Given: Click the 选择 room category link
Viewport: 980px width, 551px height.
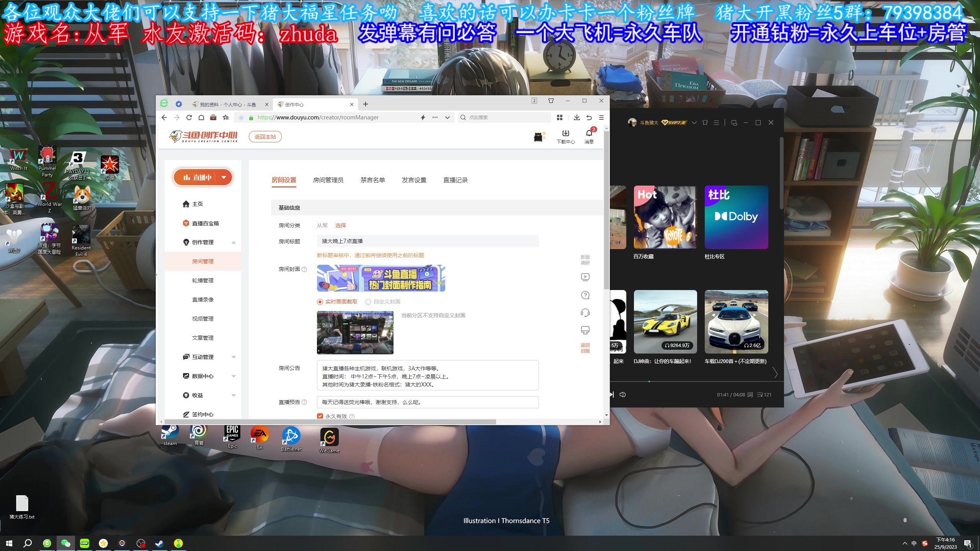Looking at the screenshot, I should pyautogui.click(x=340, y=225).
